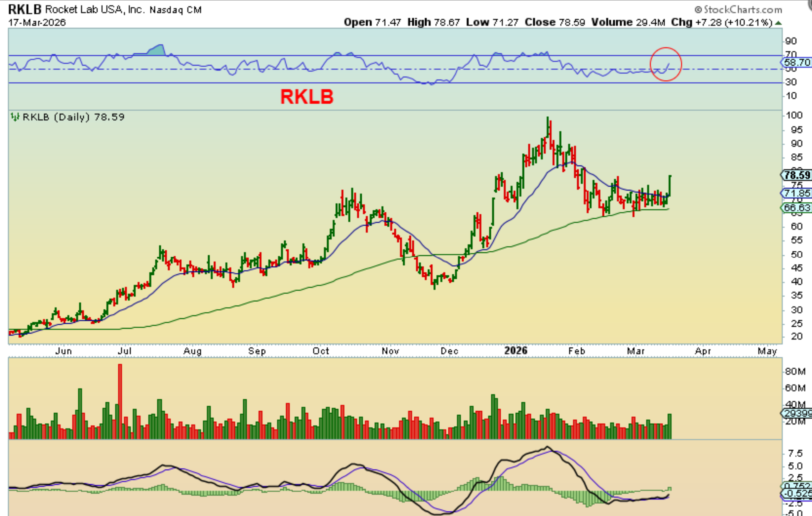This screenshot has width=812, height=516.
Task: Select the 2026 year marker on the time axis
Action: pyautogui.click(x=516, y=351)
